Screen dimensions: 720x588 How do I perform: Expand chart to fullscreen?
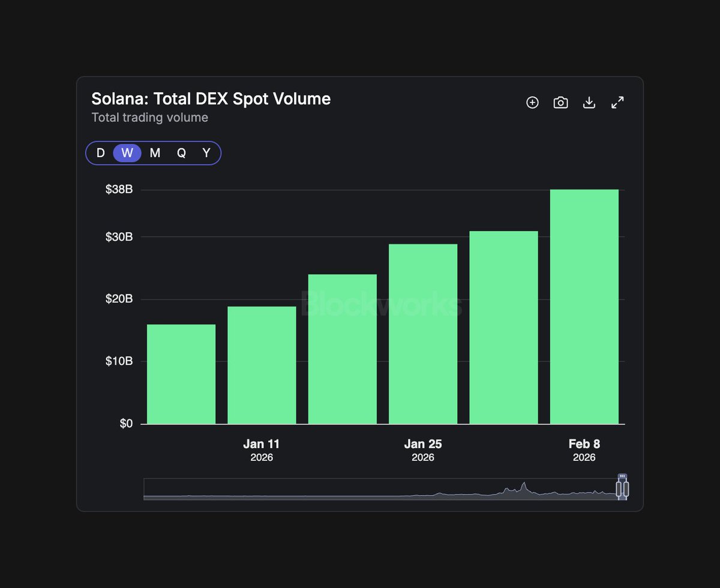click(617, 103)
